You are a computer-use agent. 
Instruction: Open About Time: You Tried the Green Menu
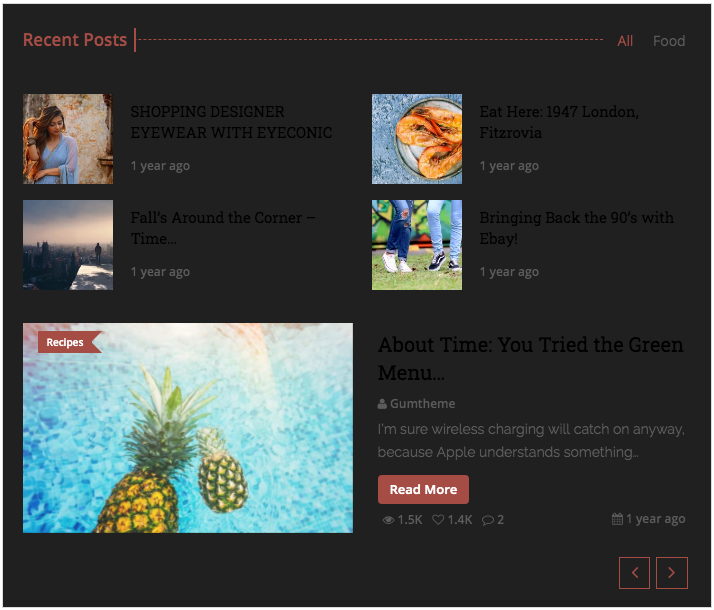pyautogui.click(x=530, y=358)
